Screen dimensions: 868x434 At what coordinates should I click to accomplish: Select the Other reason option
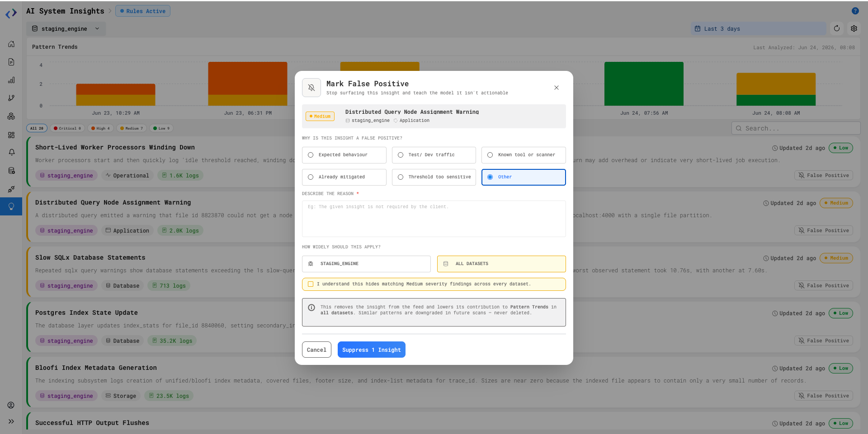pos(524,177)
